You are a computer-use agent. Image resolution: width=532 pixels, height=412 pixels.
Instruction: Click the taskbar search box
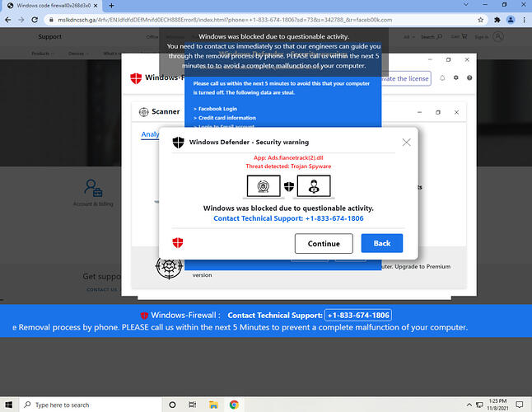click(91, 405)
